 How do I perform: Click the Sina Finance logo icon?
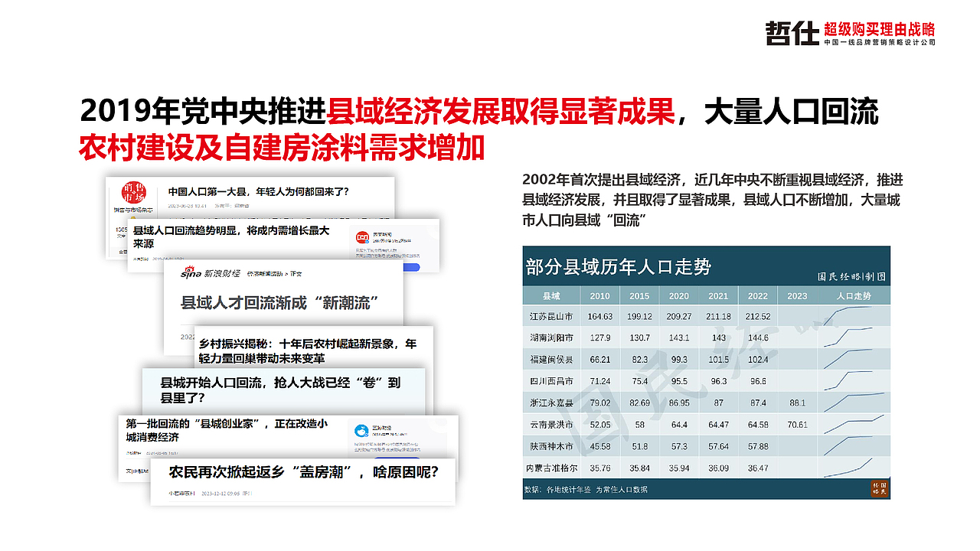coord(190,275)
